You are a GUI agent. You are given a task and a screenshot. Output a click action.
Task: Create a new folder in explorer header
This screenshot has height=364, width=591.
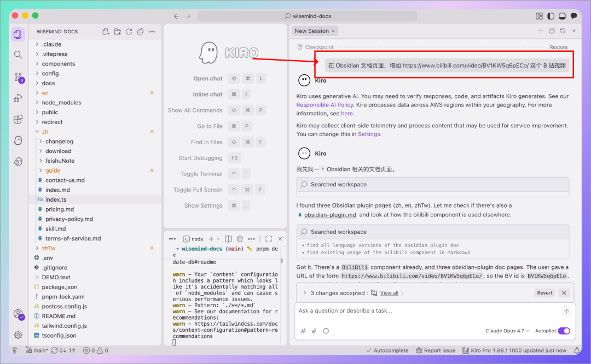tap(118, 32)
